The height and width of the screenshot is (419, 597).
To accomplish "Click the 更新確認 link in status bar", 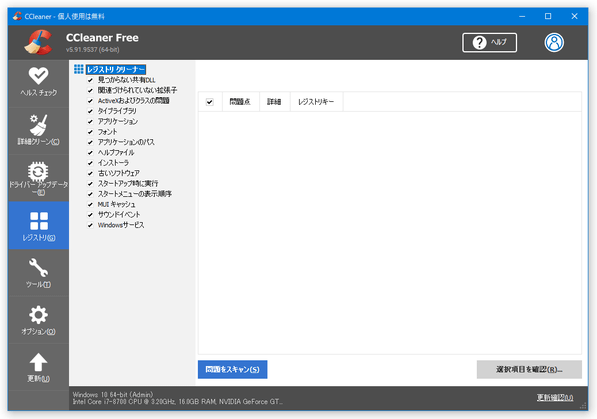I will 555,398.
